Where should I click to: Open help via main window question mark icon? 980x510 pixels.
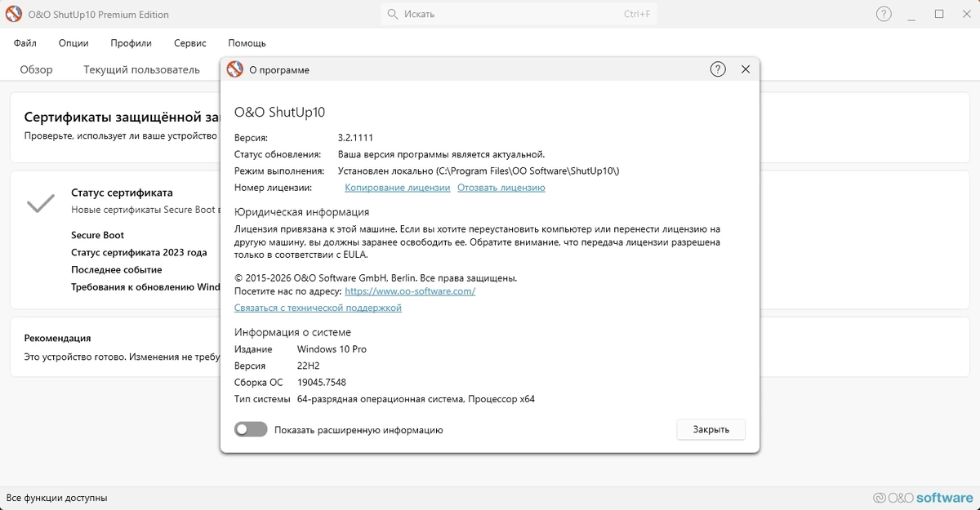[884, 14]
